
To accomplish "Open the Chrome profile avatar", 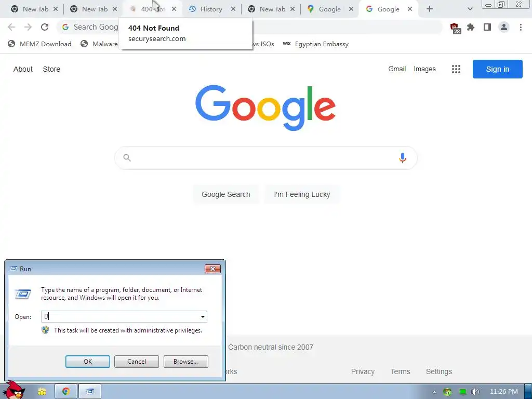I will tap(504, 27).
